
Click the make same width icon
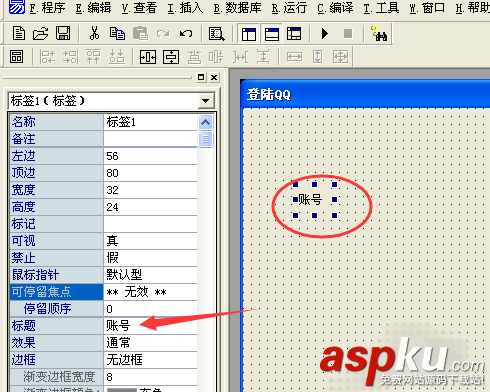[x=295, y=57]
